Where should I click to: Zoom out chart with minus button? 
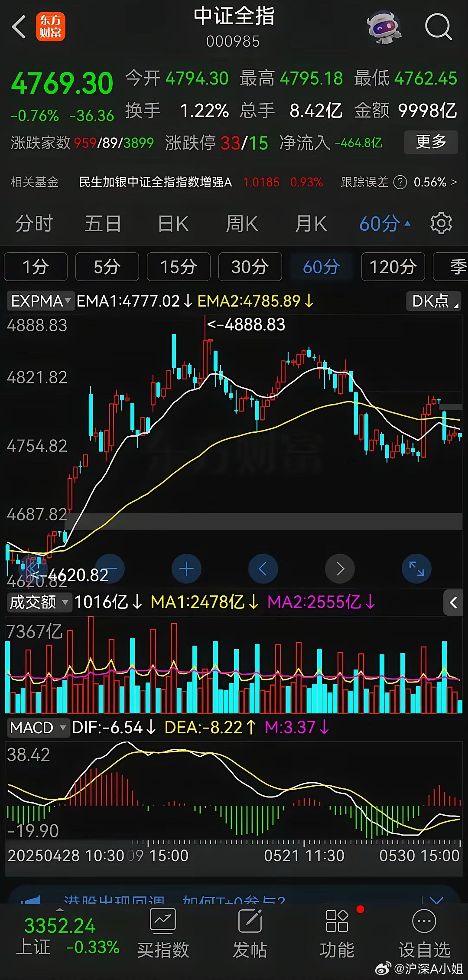tap(110, 568)
